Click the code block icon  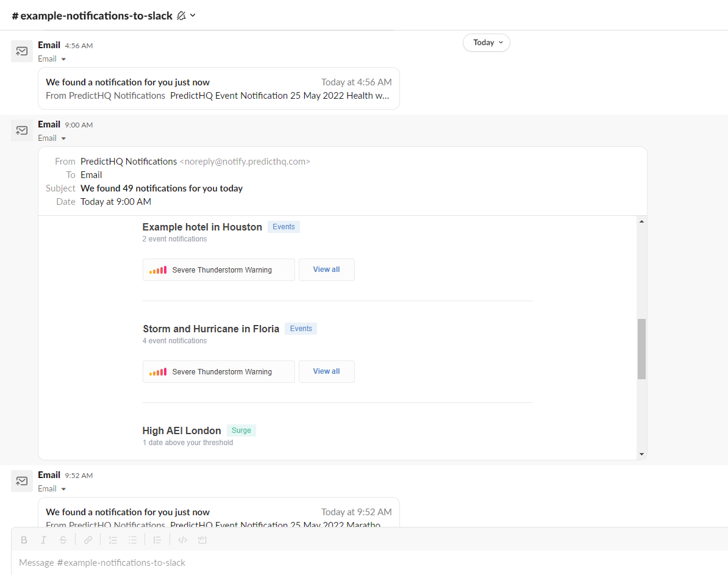[x=202, y=540]
